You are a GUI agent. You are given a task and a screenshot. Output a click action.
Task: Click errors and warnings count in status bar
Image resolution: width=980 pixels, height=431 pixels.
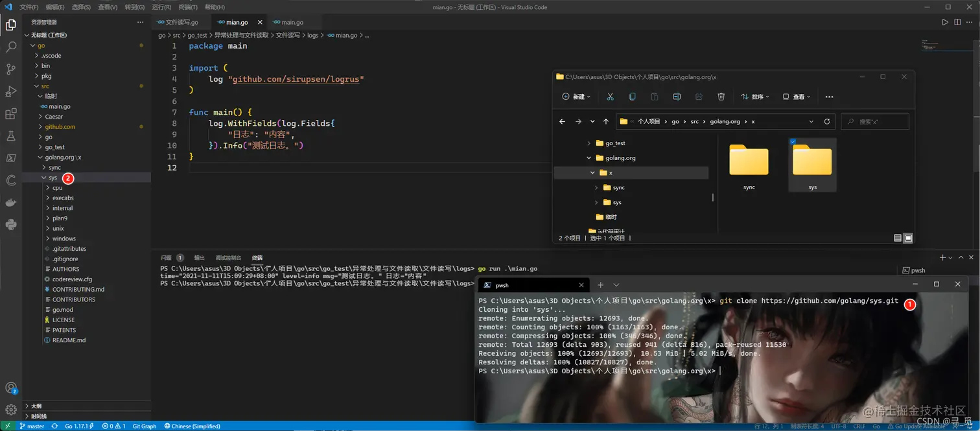[114, 426]
